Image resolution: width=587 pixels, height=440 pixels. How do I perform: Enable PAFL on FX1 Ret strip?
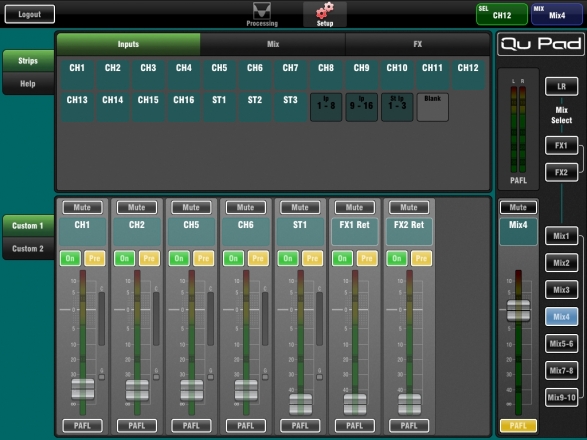(x=355, y=426)
